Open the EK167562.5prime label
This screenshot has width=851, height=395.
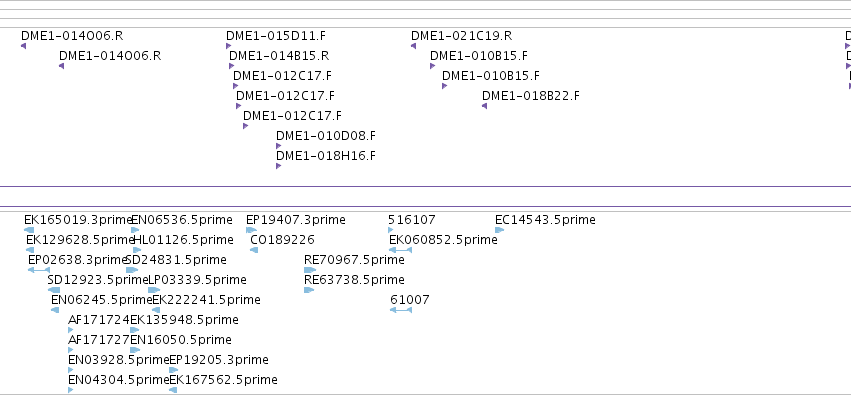(223, 380)
